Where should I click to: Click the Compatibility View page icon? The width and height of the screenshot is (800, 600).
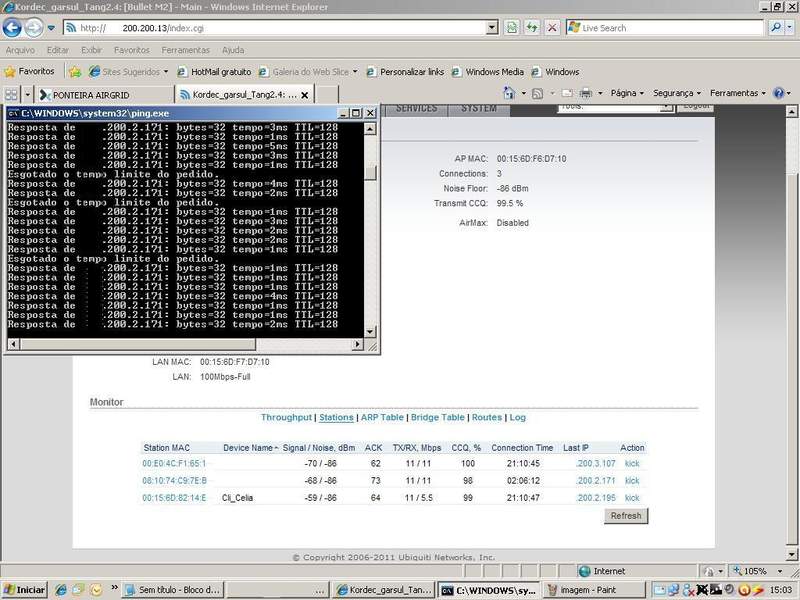click(x=512, y=28)
